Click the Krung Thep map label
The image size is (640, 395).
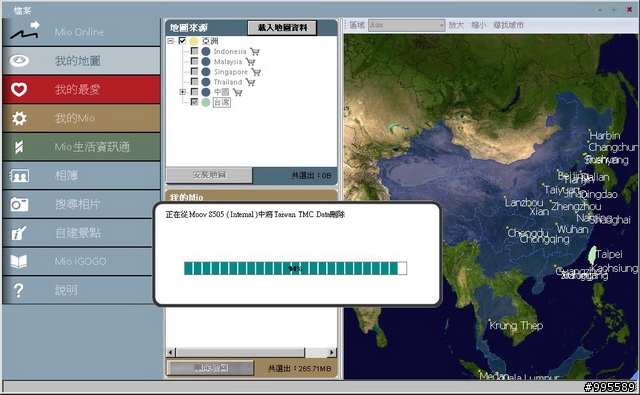click(516, 326)
